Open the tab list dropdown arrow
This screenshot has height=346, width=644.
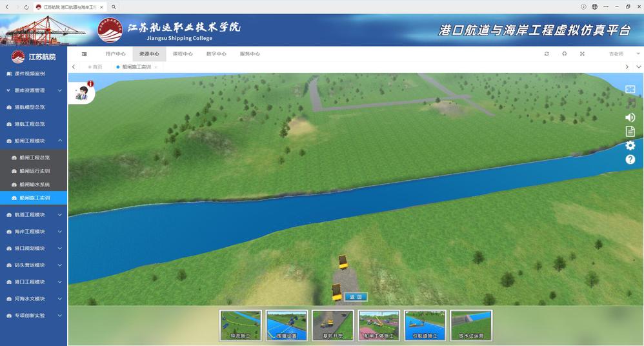(639, 66)
